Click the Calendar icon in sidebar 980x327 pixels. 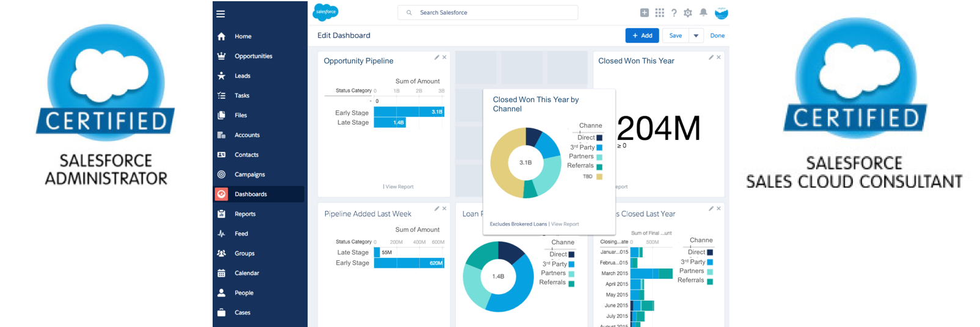pyautogui.click(x=221, y=273)
